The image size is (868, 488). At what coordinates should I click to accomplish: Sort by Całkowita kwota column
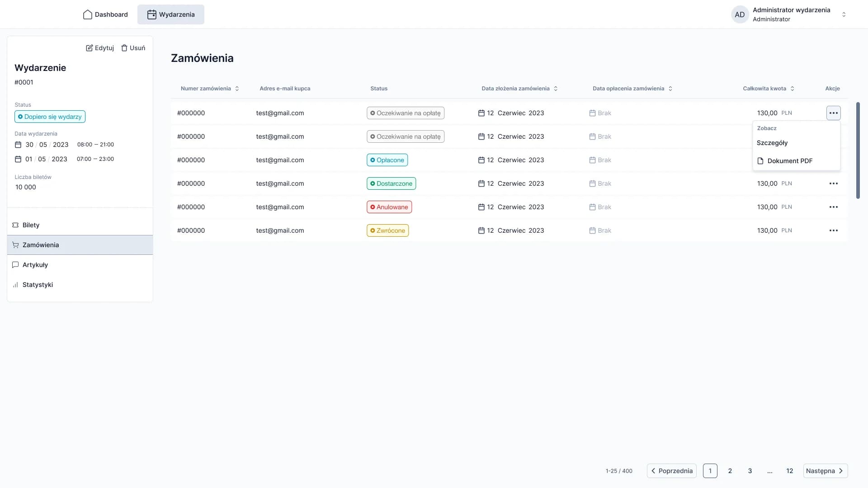coord(792,89)
